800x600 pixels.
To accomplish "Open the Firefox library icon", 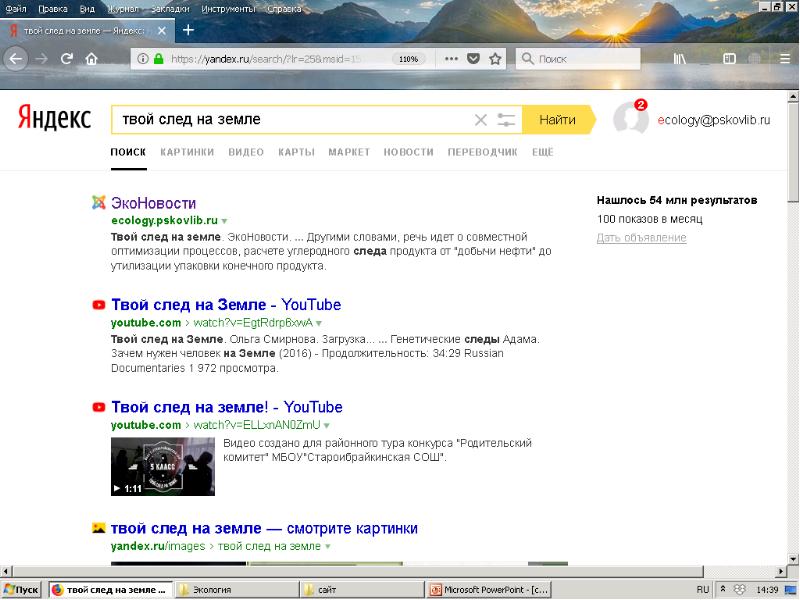I will click(679, 59).
